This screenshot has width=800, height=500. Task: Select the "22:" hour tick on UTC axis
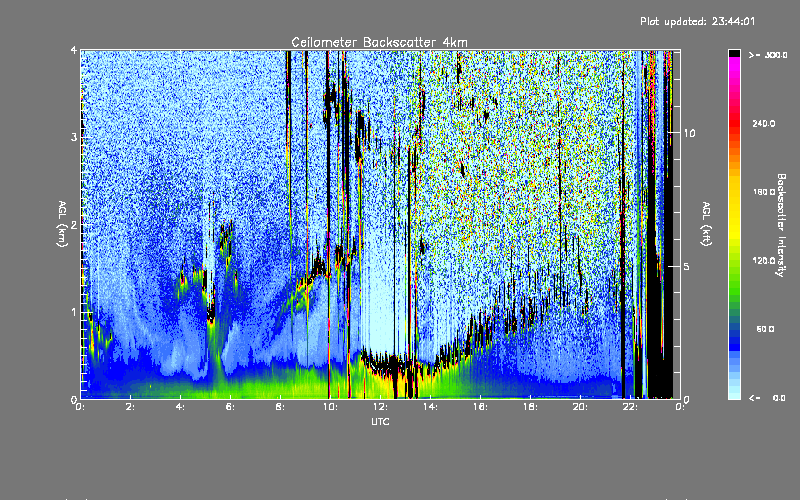[x=630, y=407]
